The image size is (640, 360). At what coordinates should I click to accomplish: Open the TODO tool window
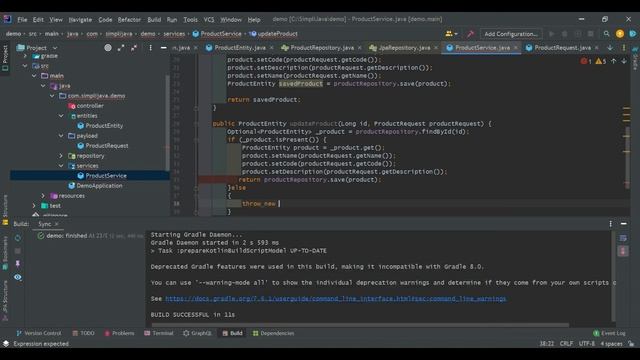pyautogui.click(x=83, y=333)
